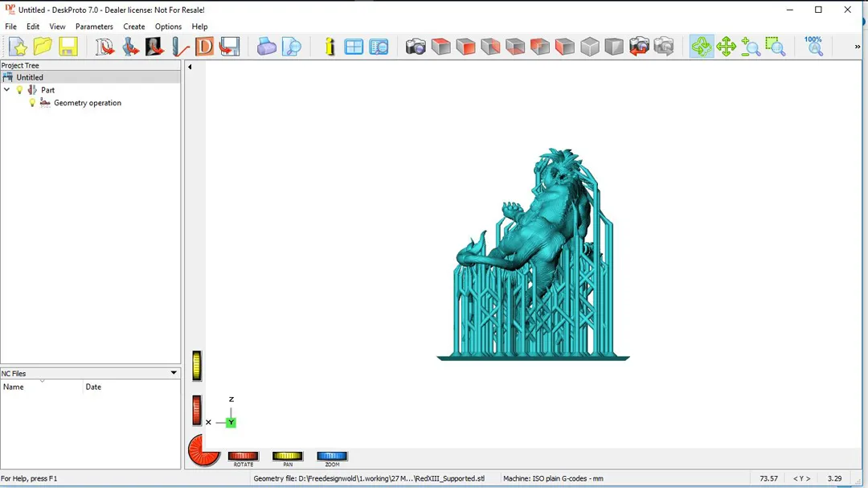
Task: Open the Options menu
Action: click(168, 27)
